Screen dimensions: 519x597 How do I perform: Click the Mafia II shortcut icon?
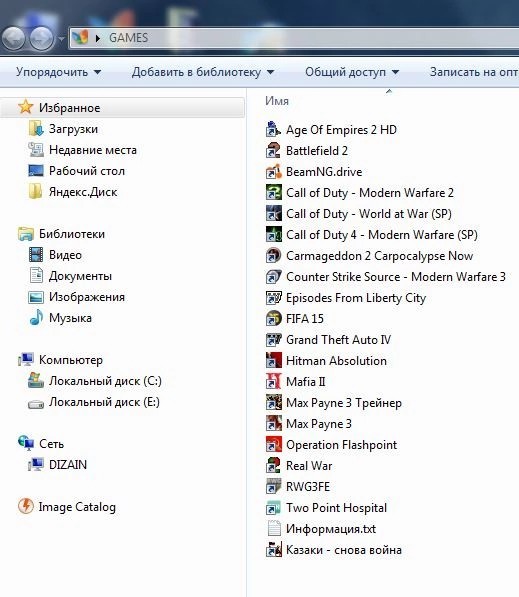[x=273, y=382]
